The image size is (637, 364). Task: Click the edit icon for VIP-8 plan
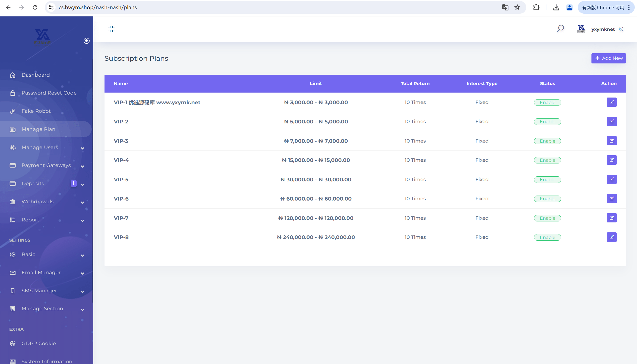click(612, 237)
